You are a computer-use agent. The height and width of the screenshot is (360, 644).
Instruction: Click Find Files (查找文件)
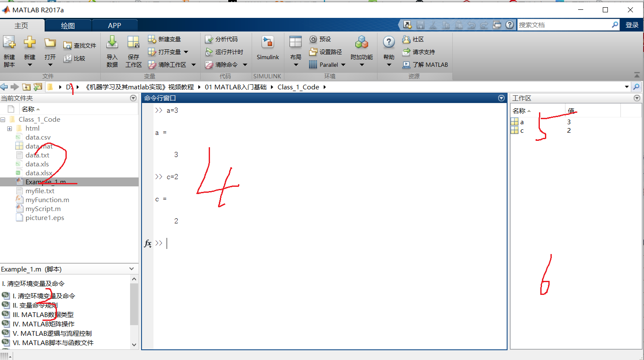pyautogui.click(x=79, y=46)
